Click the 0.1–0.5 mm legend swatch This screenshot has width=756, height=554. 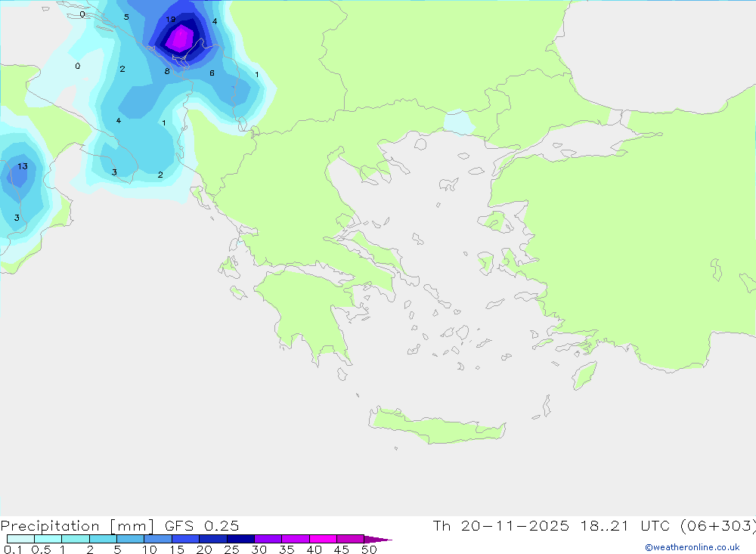coord(20,539)
